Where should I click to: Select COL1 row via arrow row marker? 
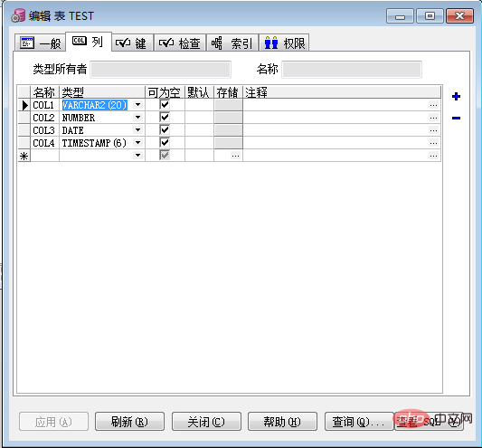(24, 105)
